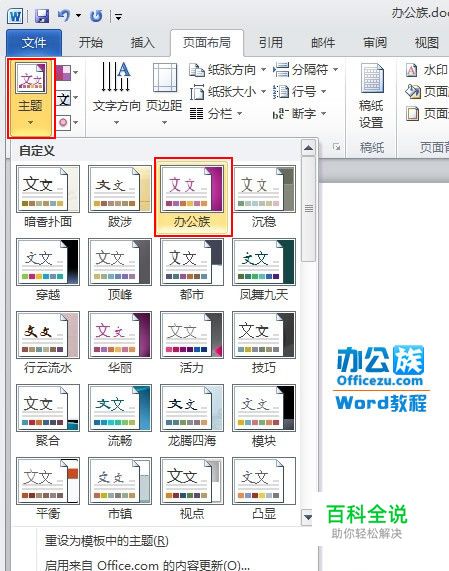Image resolution: width=449 pixels, height=571 pixels.
Task: Apply the 华丽 theme
Action: [120, 343]
